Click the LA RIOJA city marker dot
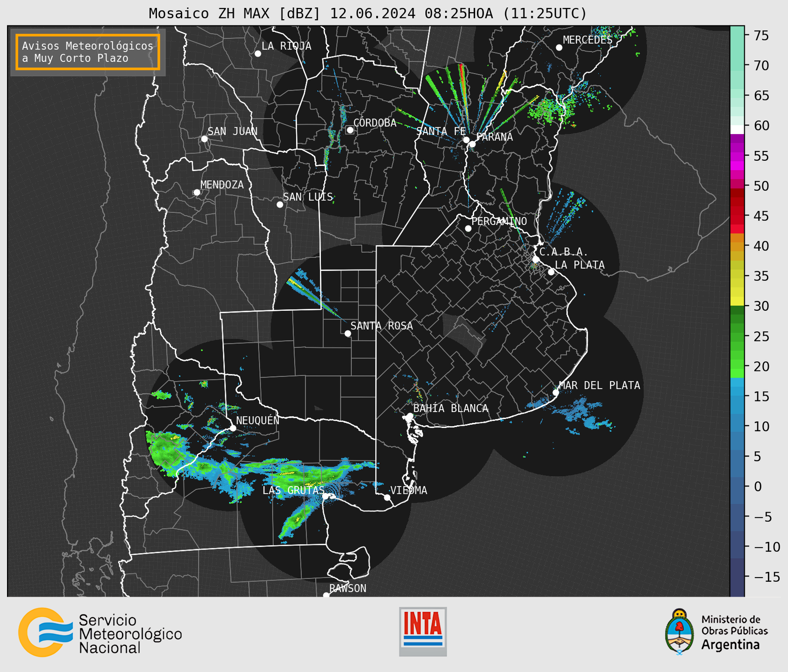 [x=258, y=54]
